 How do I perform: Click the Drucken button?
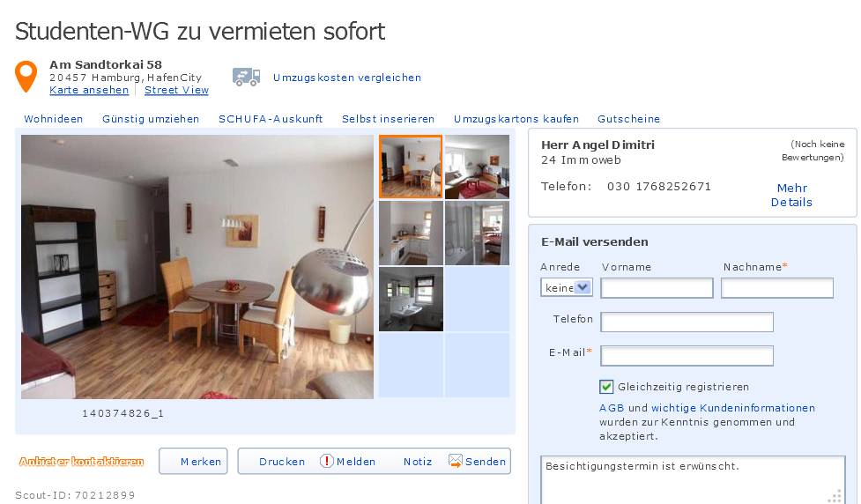(x=282, y=462)
